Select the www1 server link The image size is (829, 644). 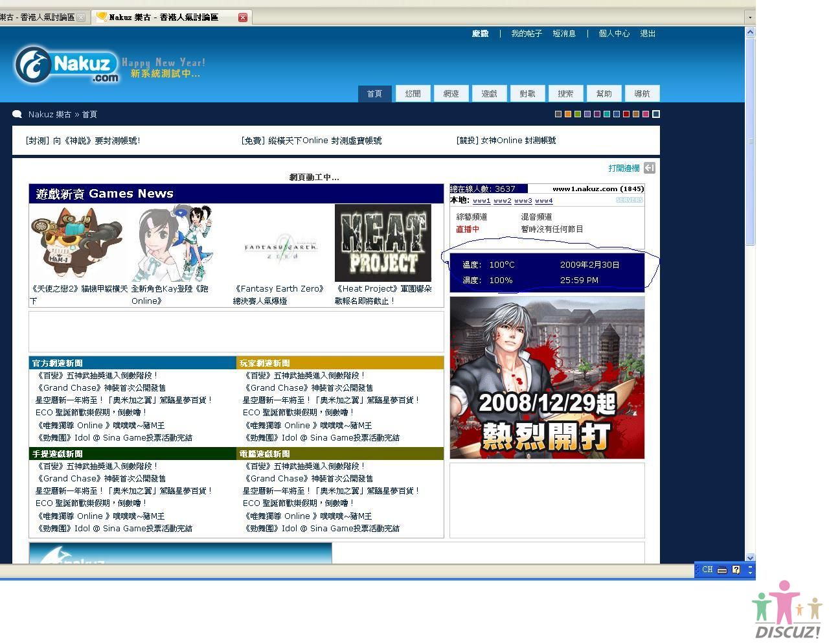click(x=481, y=201)
